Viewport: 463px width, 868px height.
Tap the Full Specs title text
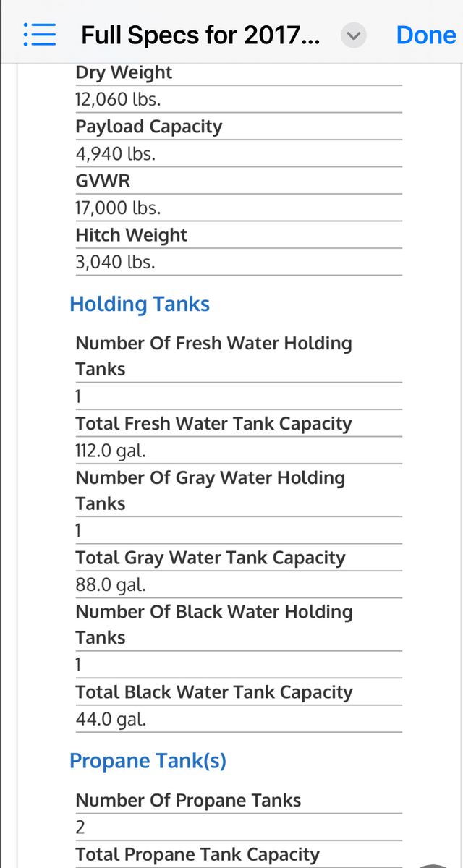coord(200,35)
